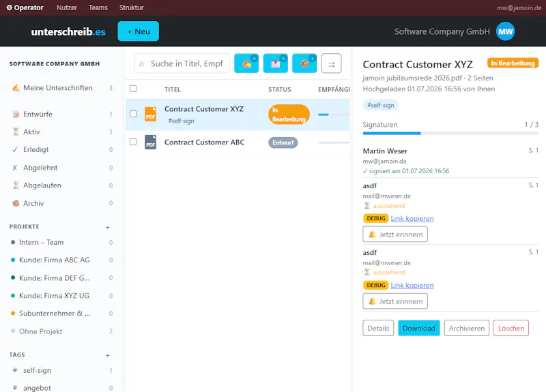Click the TITEL column header
The image size is (546, 392).
tap(173, 89)
